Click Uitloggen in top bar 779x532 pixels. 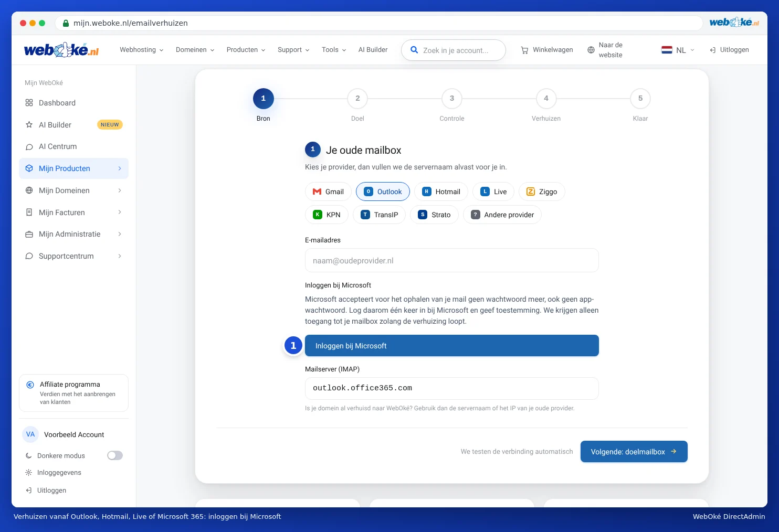pos(729,50)
